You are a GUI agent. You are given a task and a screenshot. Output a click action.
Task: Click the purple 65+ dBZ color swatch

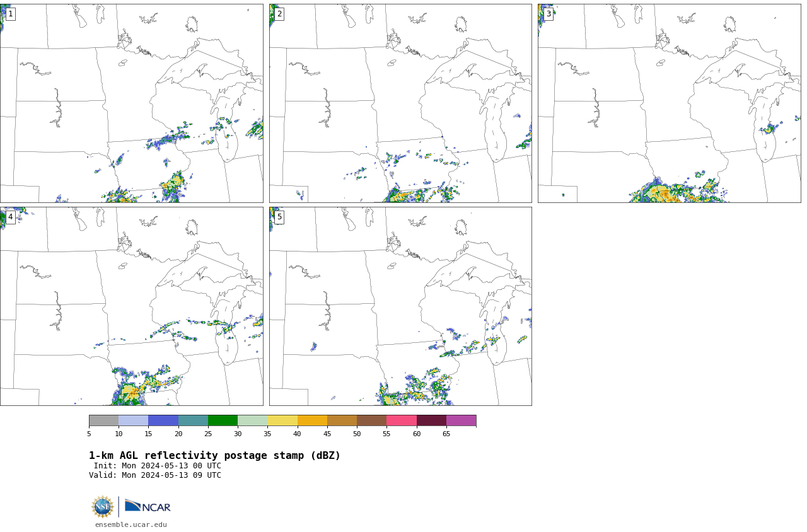point(461,420)
